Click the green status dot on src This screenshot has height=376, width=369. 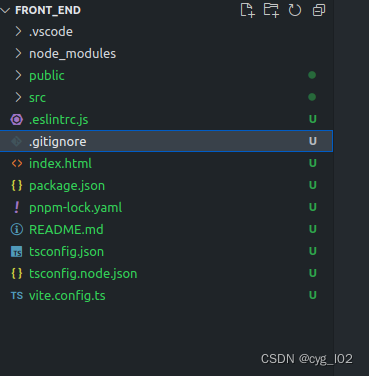[312, 97]
